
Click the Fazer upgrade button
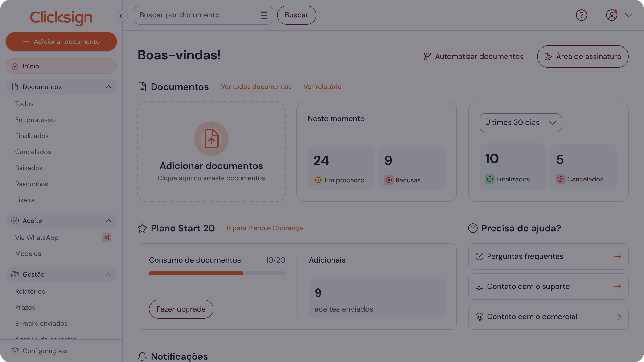coord(181,309)
